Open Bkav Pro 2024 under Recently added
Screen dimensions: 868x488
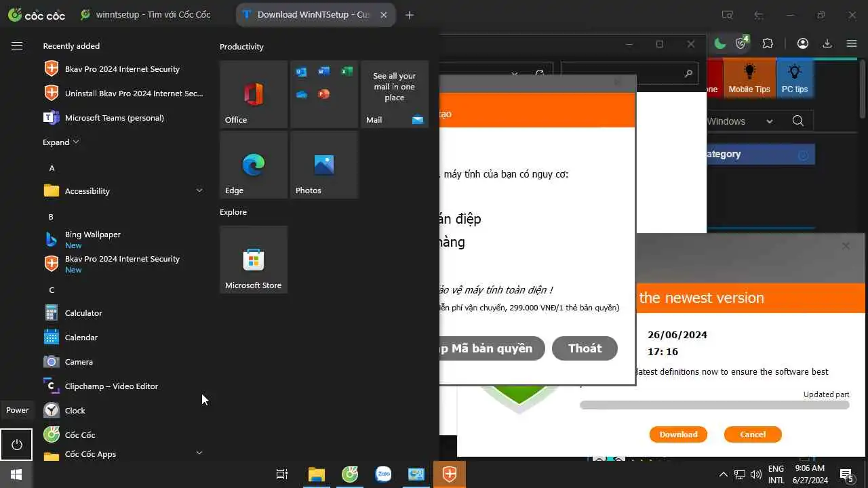point(122,69)
